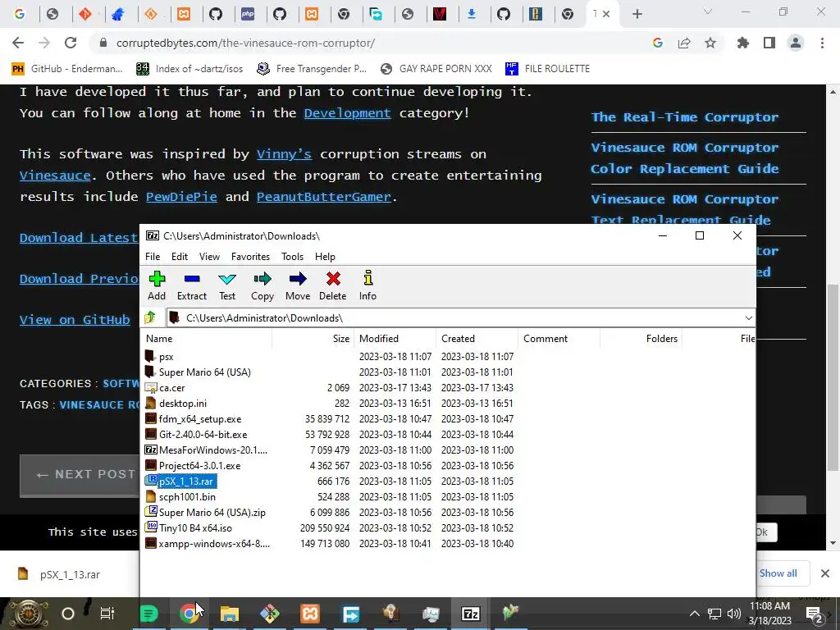
Task: Follow the Development category link
Action: tap(347, 113)
